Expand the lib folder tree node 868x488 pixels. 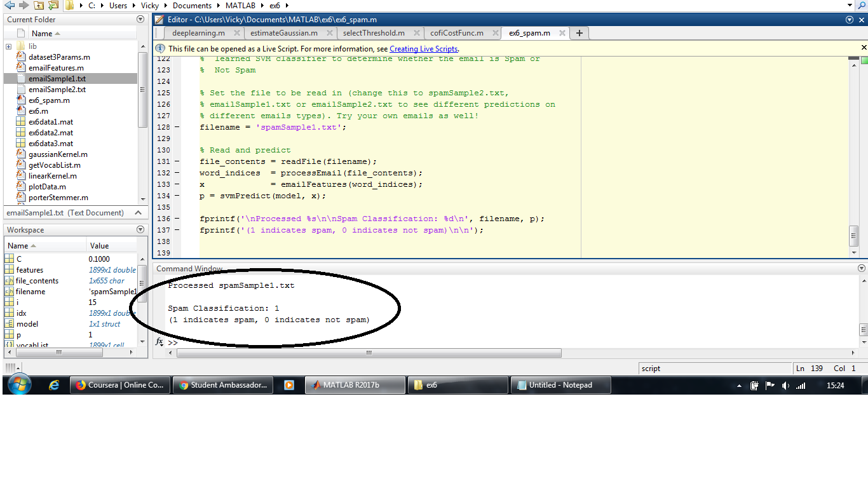tap(9, 46)
